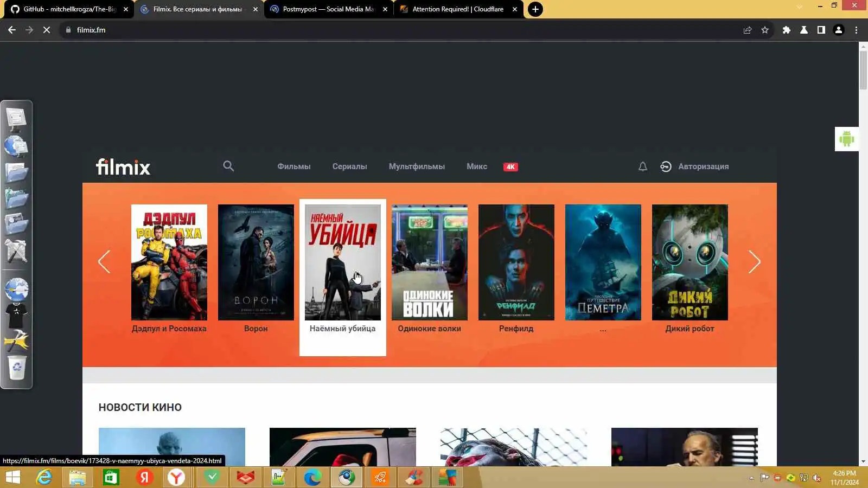Open the Одинокие волки title link
Image resolution: width=868 pixels, height=488 pixels.
coord(430,329)
